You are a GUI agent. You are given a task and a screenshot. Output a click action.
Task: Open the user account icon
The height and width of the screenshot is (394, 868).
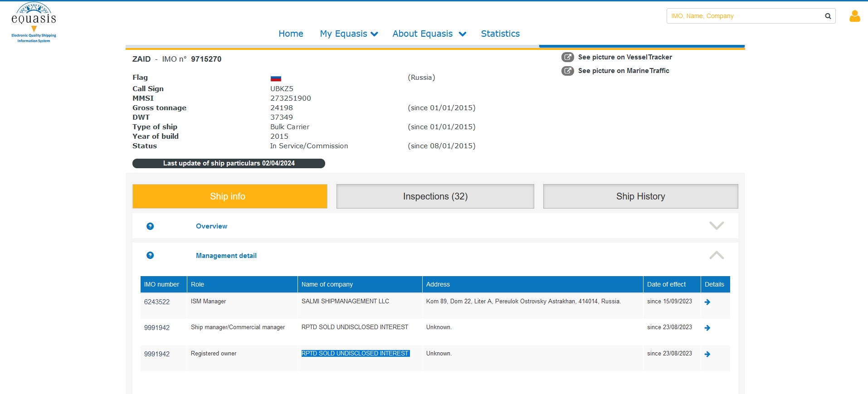point(855,16)
